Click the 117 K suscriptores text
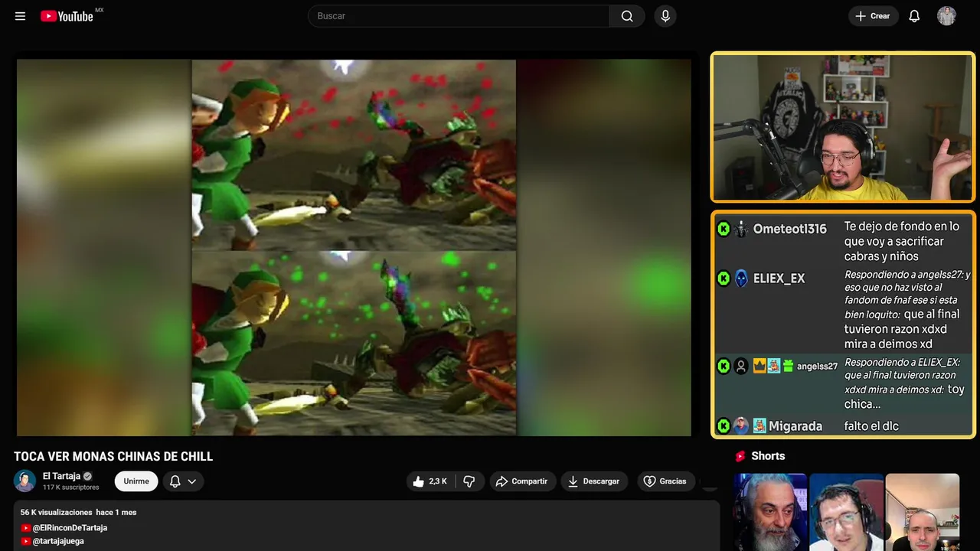The height and width of the screenshot is (551, 980). 71,487
